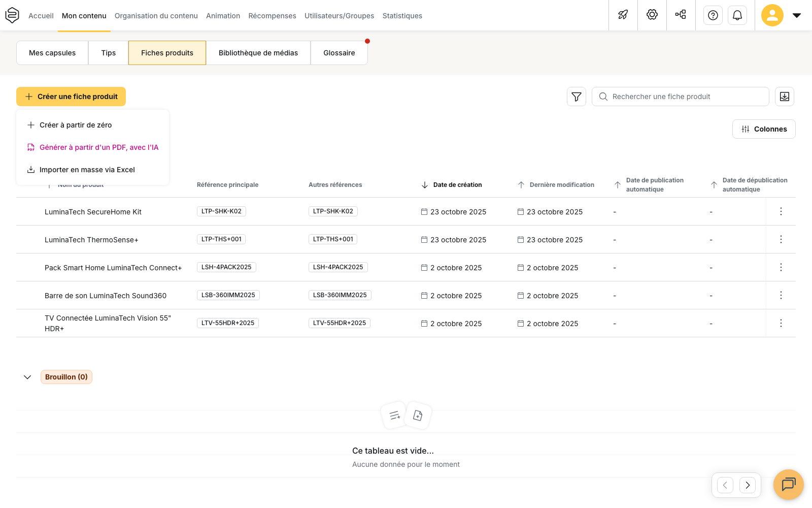This screenshot has width=812, height=508.
Task: Click Créer une fiche produit button
Action: (71, 97)
